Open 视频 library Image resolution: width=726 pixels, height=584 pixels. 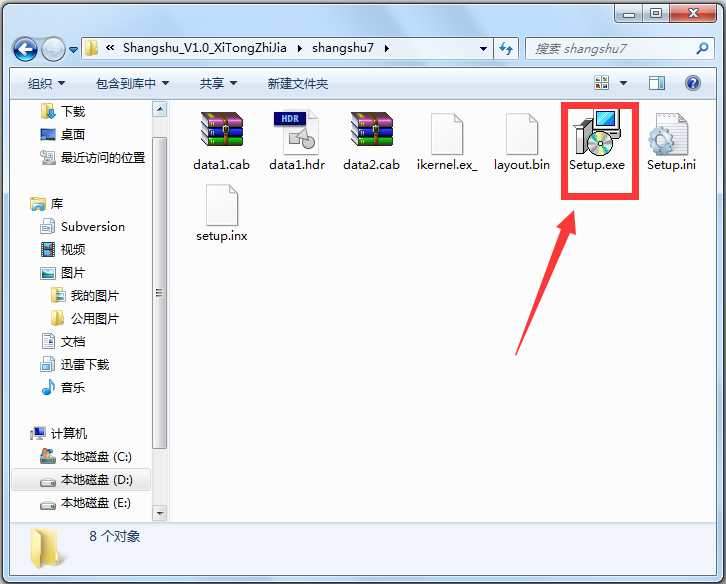[x=63, y=250]
